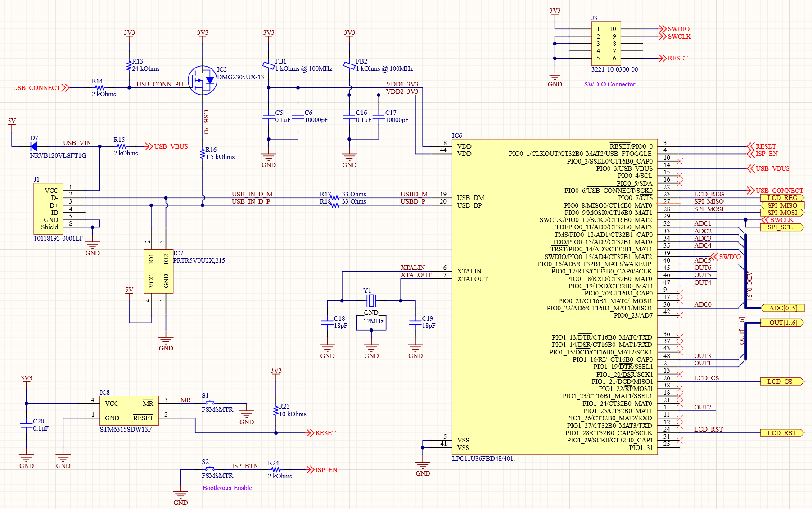The height and width of the screenshot is (509, 812).
Task: Select the R16 1.5 kOhms resistor symbol
Action: pyautogui.click(x=203, y=154)
